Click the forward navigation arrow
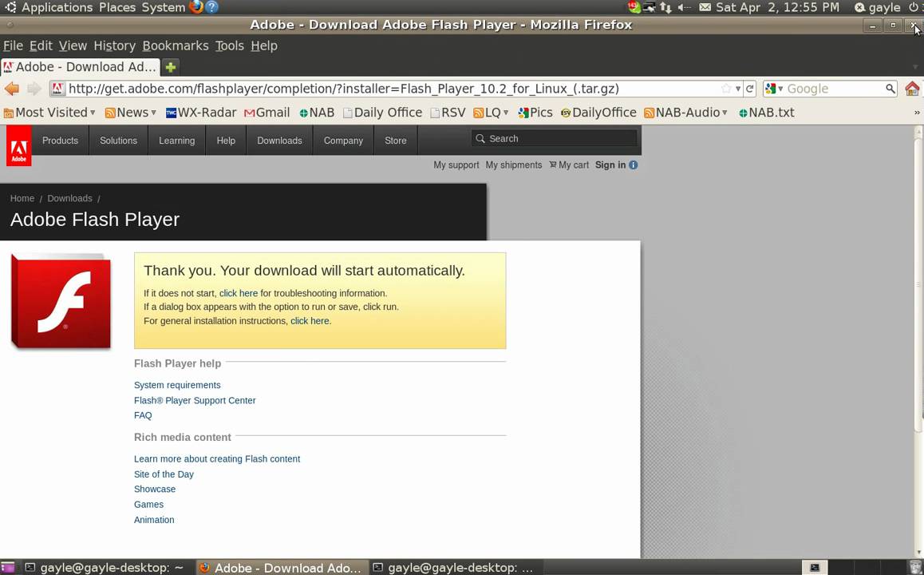This screenshot has width=924, height=575. coord(34,89)
